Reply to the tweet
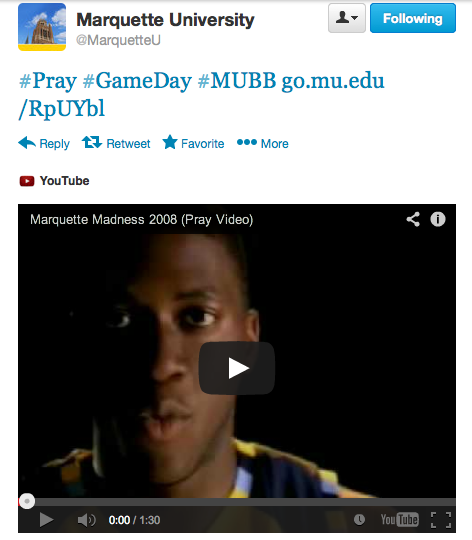472x540 pixels. pyautogui.click(x=44, y=143)
